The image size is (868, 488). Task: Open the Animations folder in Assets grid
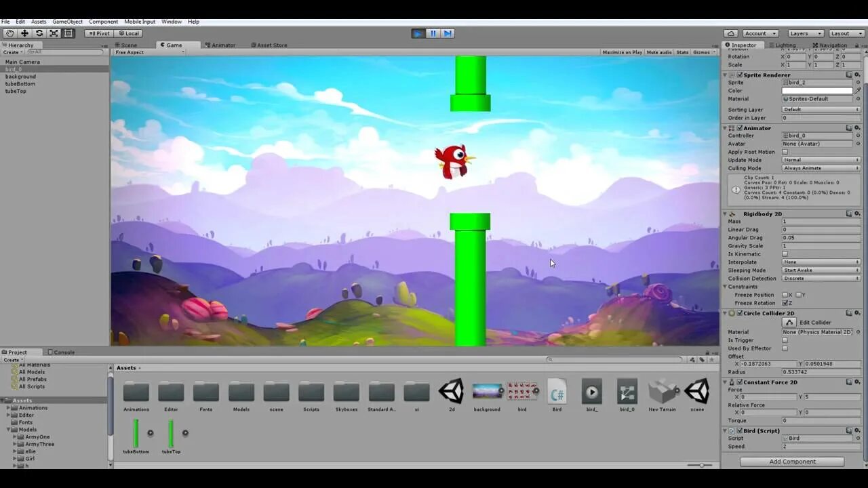(136, 396)
